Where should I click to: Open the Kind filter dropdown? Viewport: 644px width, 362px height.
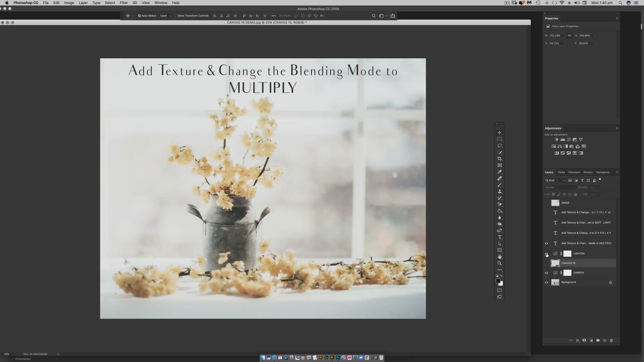(x=555, y=180)
